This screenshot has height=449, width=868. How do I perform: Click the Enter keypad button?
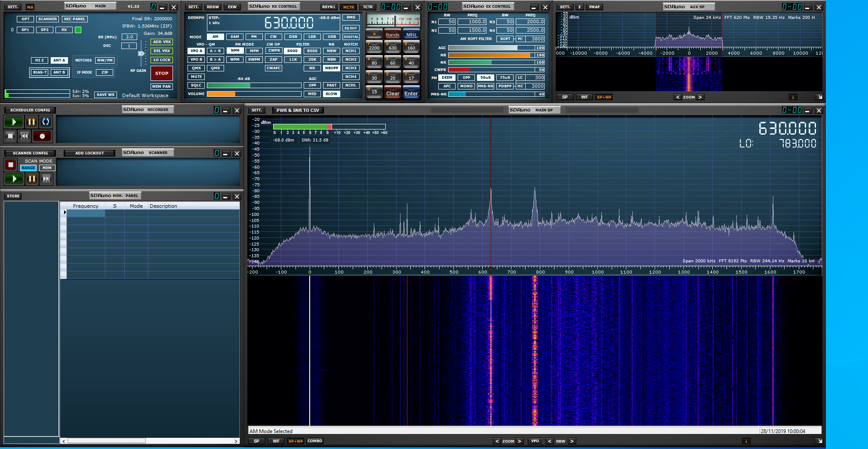pos(411,93)
